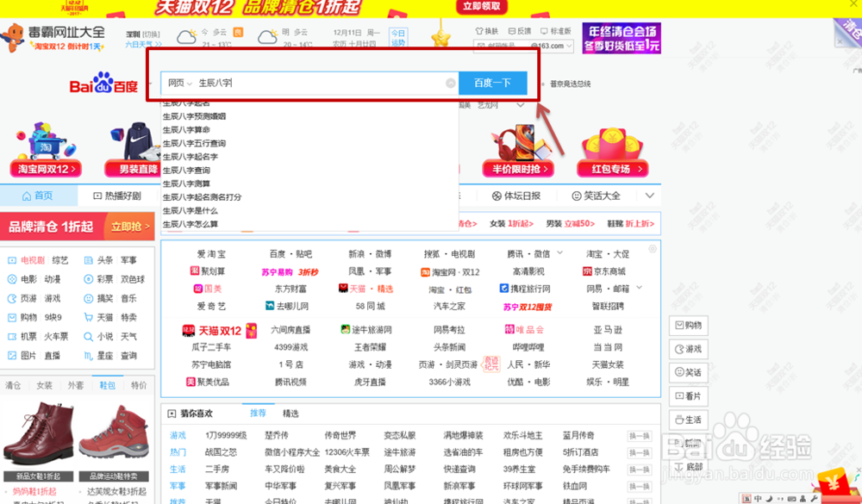
Task: Click the 电影 film reel icon
Action: 11,279
